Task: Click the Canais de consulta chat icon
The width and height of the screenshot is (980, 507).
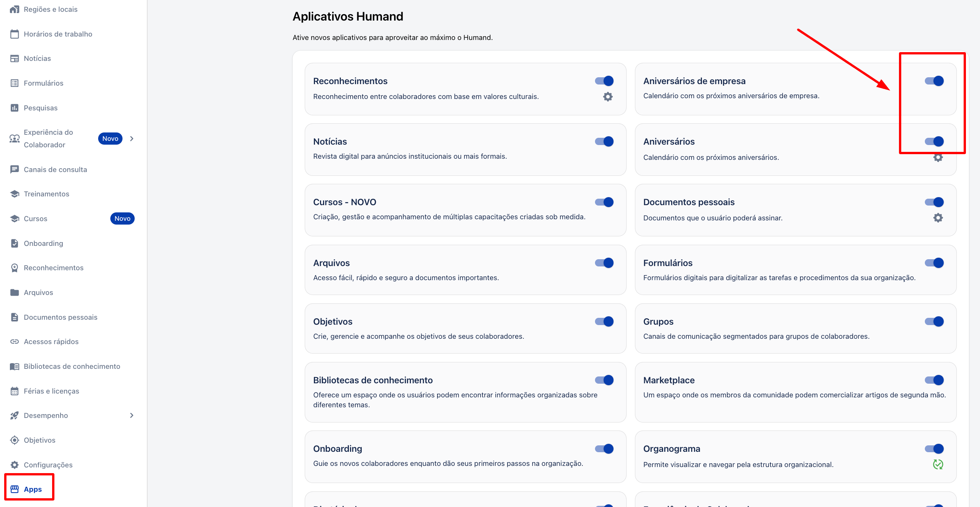Action: (14, 169)
